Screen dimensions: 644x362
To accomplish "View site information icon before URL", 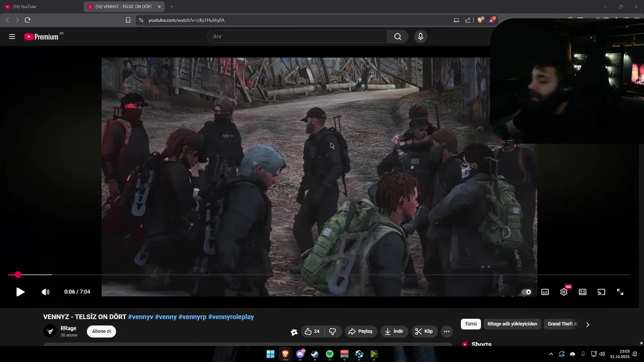I will click(x=141, y=20).
